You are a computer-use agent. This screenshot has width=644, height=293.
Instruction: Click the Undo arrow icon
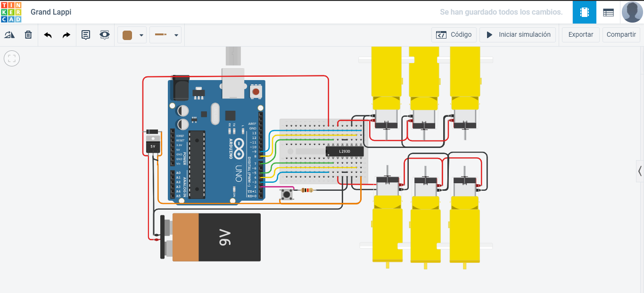48,35
